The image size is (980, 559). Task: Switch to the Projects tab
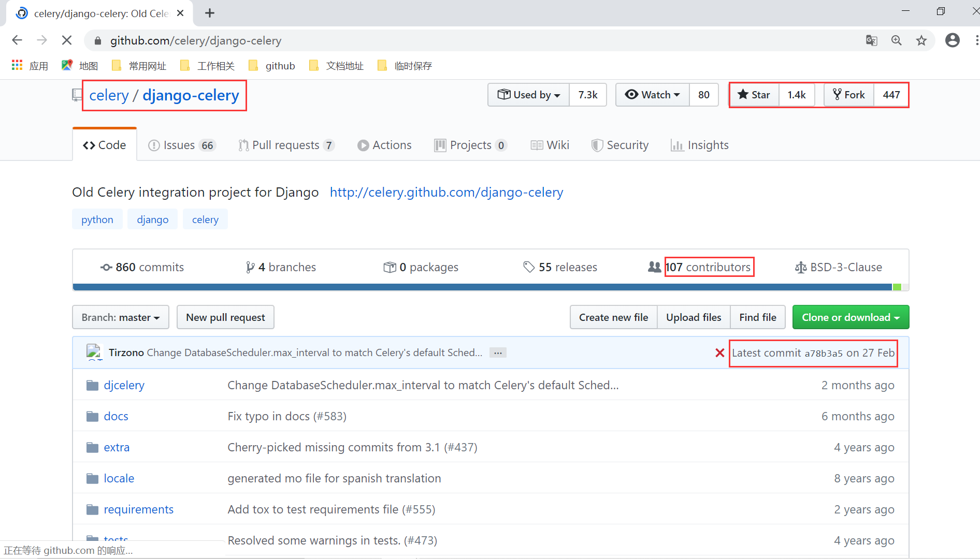click(x=470, y=145)
